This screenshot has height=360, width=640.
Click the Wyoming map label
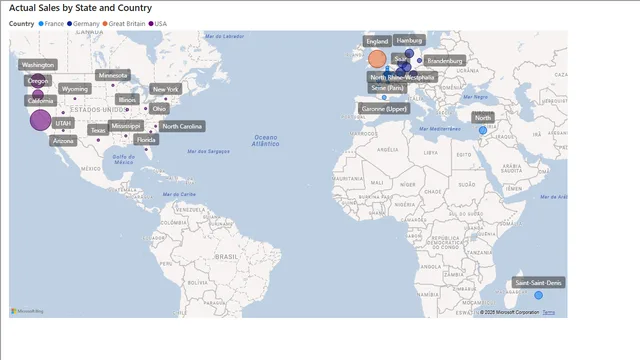tap(75, 89)
